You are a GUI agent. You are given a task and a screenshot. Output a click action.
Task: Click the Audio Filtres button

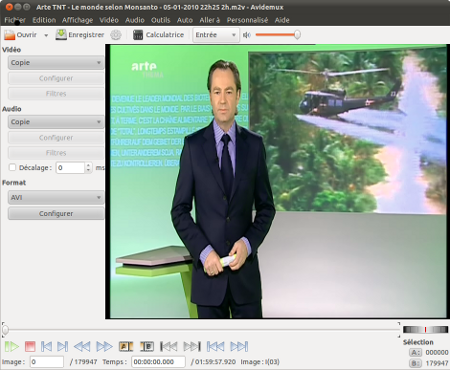[x=56, y=153]
